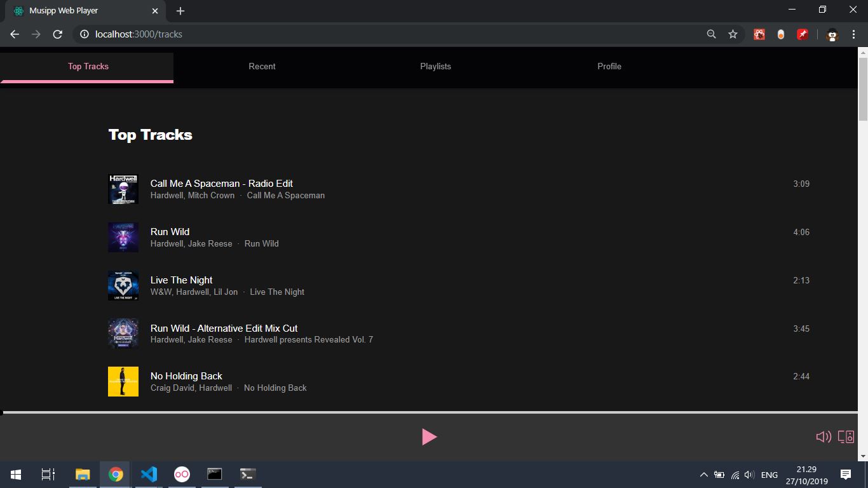Open Visual Studio Code from the taskbar
Screen dimensions: 868x488
coord(149,475)
